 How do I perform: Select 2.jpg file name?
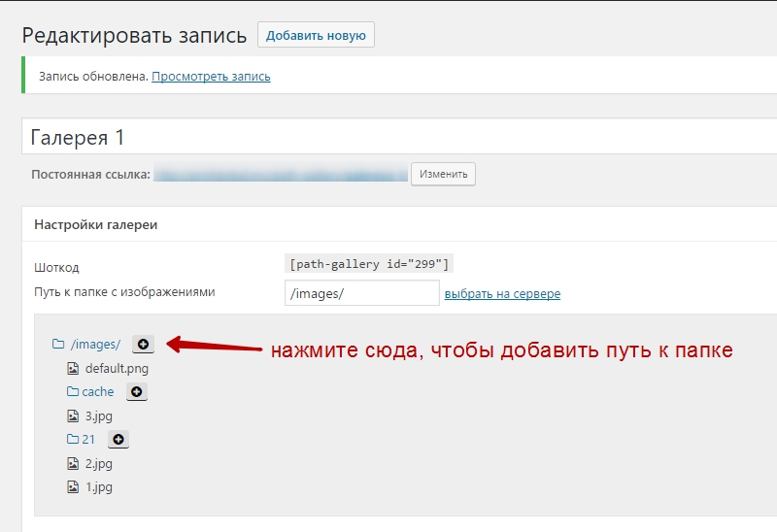point(99,464)
